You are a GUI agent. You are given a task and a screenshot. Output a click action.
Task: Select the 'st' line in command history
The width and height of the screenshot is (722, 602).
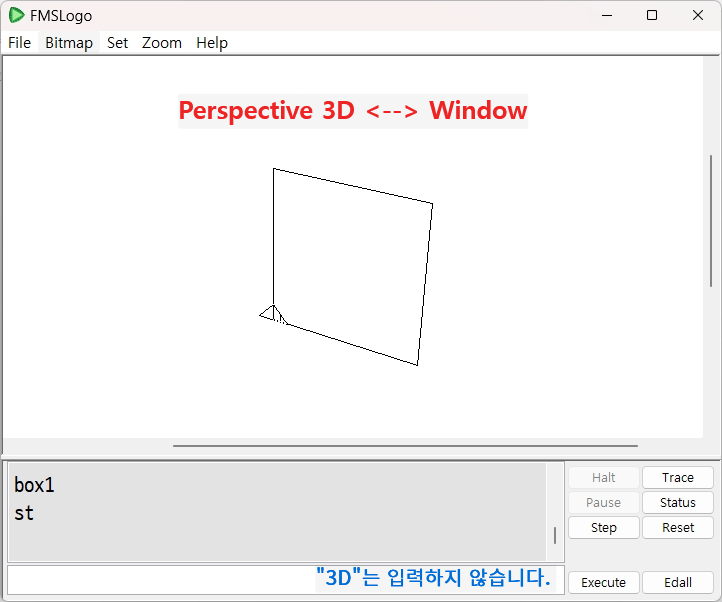pyautogui.click(x=24, y=513)
